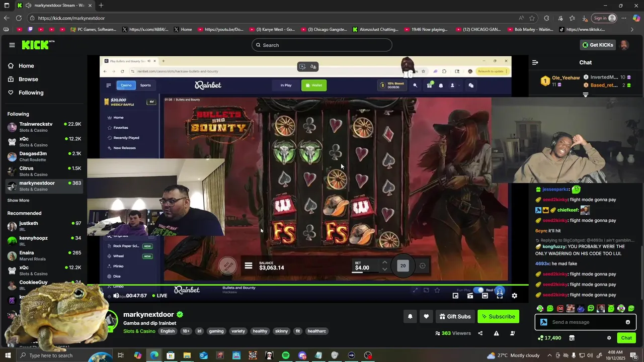Screen dimensions: 644x362
Task: Collapse the chat panel arrow icon
Action: pyautogui.click(x=535, y=62)
